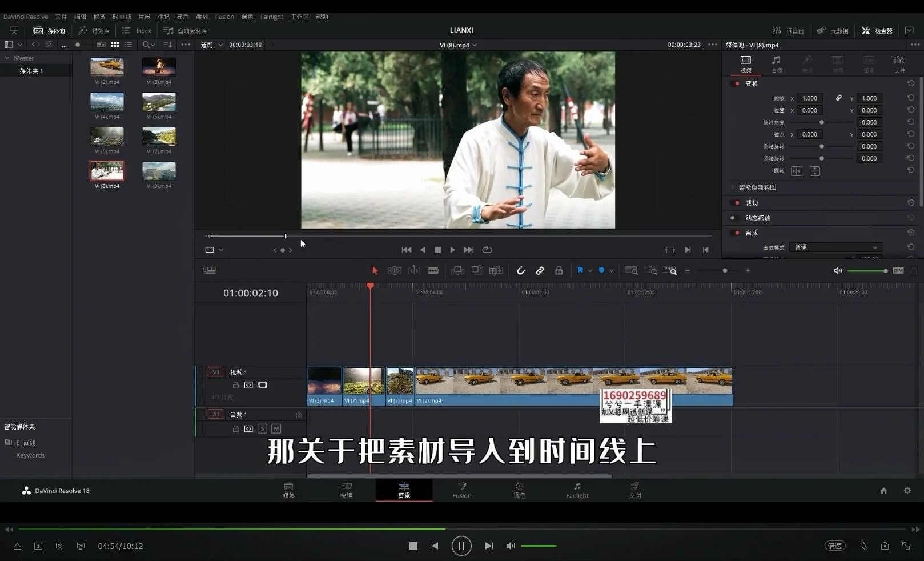Open the 特效库 panel button

(94, 31)
